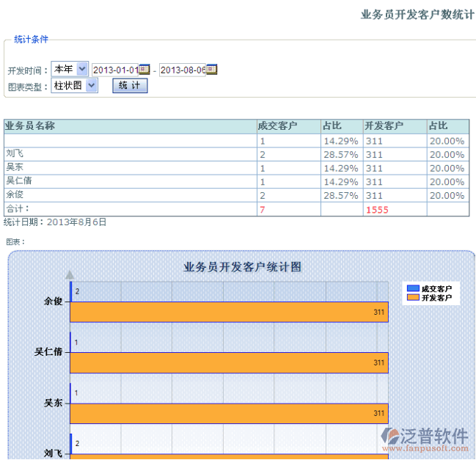The image size is (476, 460).
Task: Click the 开发客户 table column header
Action: [384, 126]
